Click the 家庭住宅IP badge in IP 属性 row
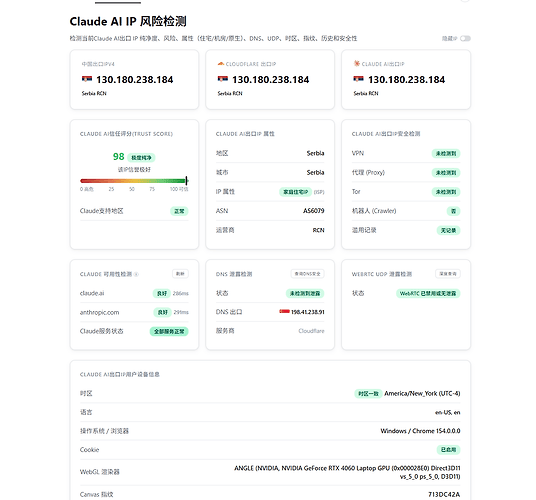Image resolution: width=536 pixels, height=500 pixels. [x=296, y=192]
